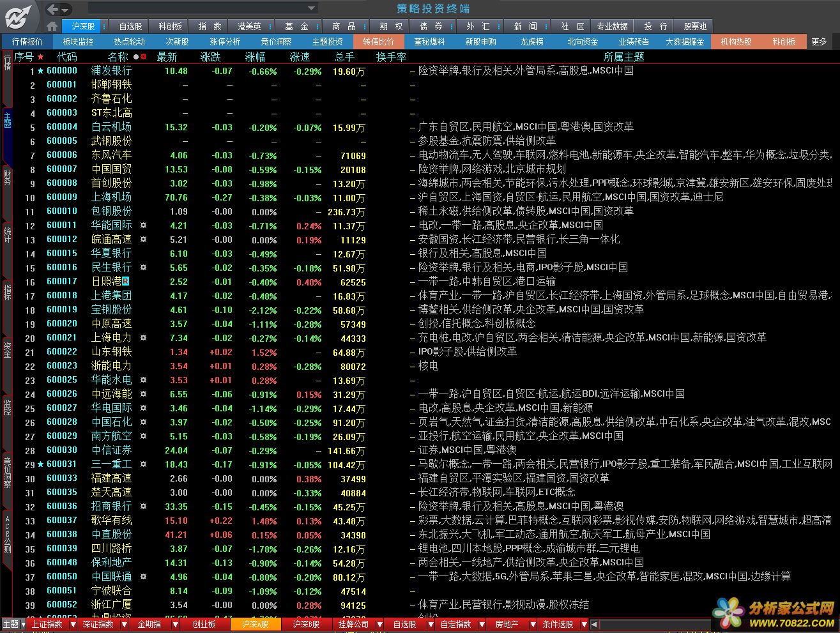
Task: Switch to the 热点轮动 tab
Action: [x=129, y=42]
